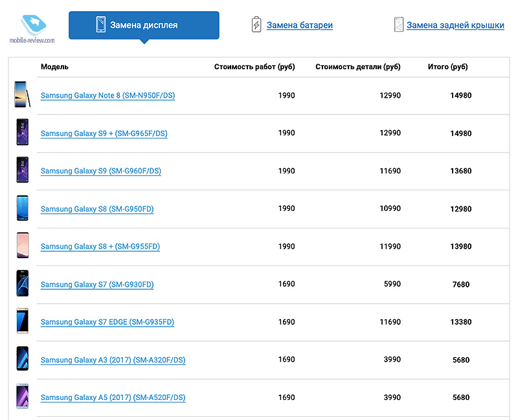Click the 11990 part cost in the S8 + row

click(390, 247)
